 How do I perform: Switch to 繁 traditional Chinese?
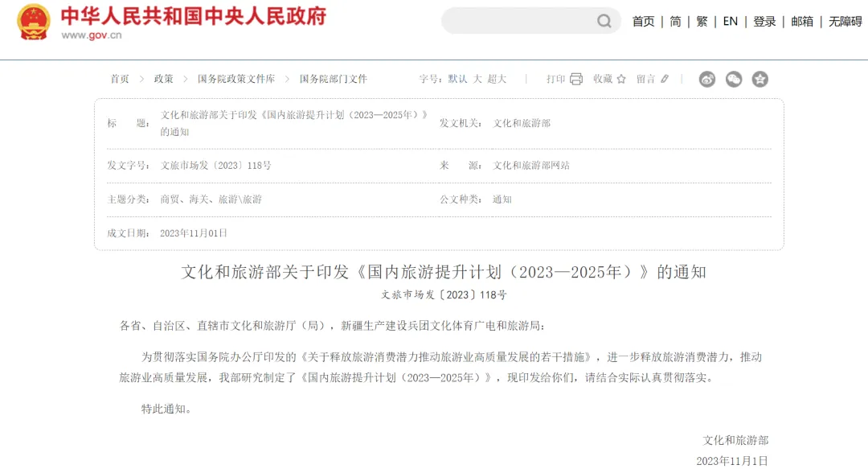[702, 22]
